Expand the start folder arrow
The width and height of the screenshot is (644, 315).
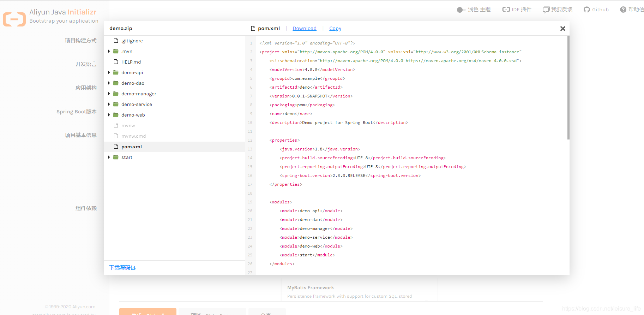[x=109, y=157]
